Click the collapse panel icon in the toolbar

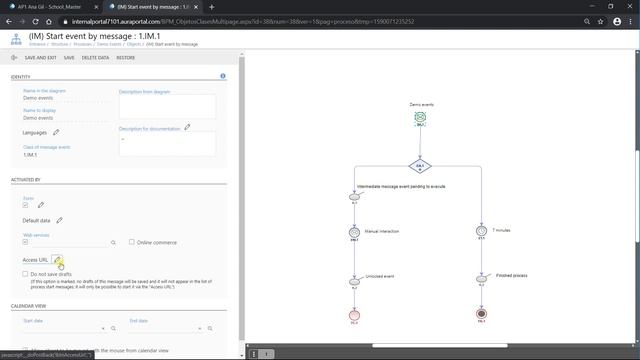pos(14,58)
